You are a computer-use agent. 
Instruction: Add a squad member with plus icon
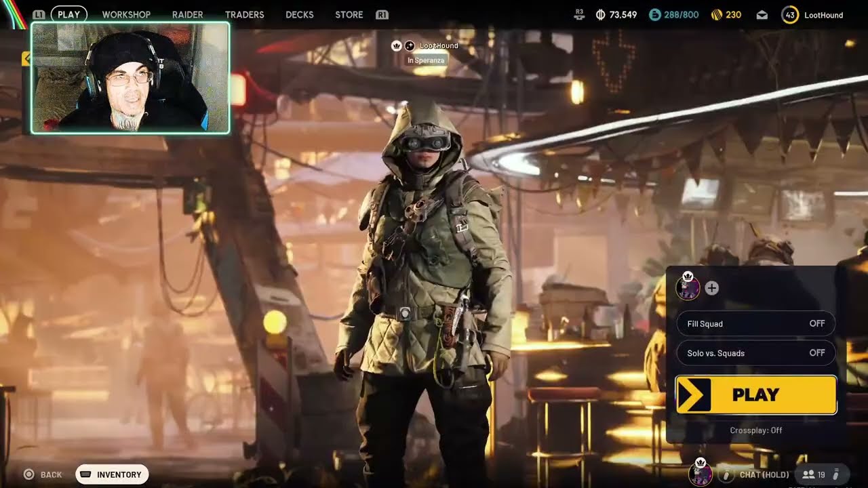[x=711, y=288]
